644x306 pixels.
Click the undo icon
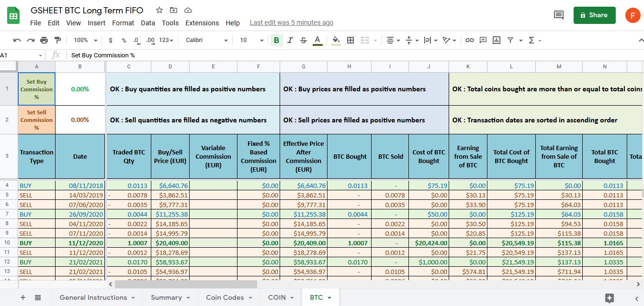[17, 40]
